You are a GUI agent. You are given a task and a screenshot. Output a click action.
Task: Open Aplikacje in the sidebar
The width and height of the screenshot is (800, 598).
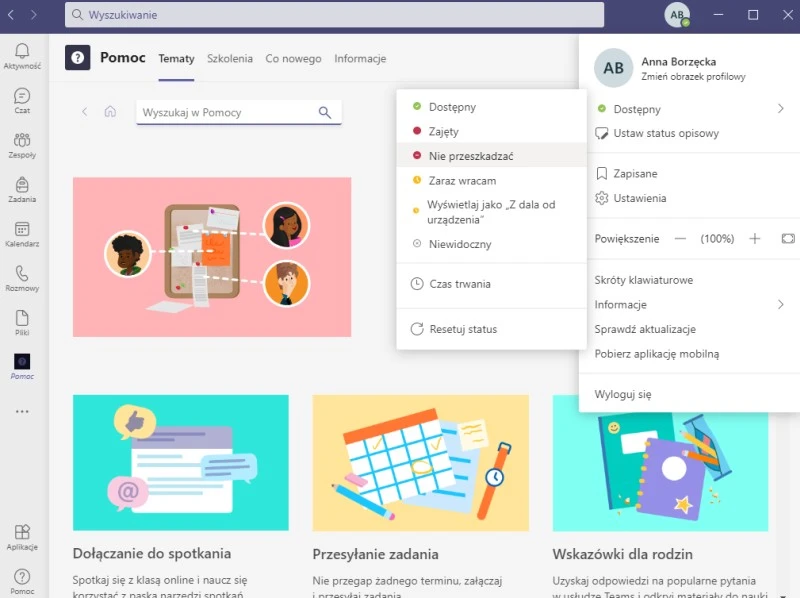22,537
